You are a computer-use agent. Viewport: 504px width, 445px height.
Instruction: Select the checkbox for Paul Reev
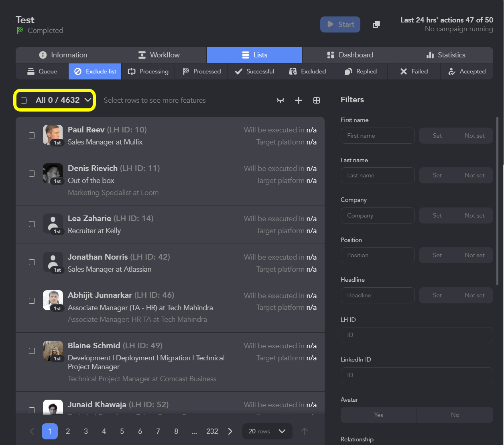[x=32, y=136]
